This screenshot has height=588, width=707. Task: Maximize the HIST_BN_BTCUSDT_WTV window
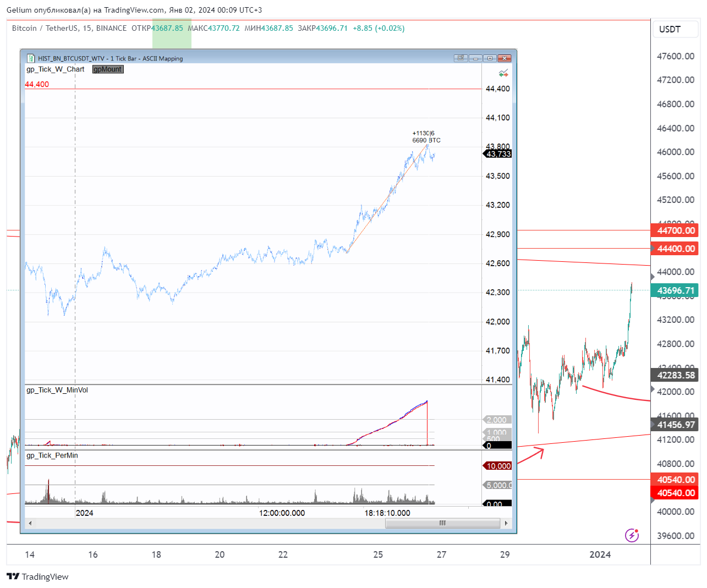(x=490, y=58)
